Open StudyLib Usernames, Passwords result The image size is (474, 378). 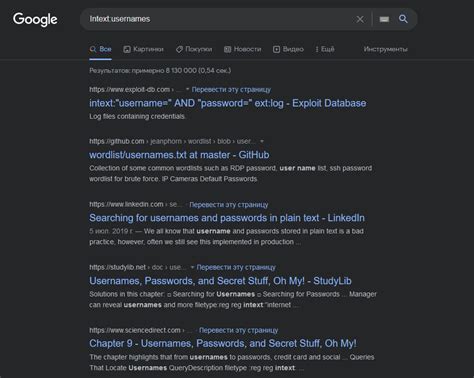coord(220,281)
